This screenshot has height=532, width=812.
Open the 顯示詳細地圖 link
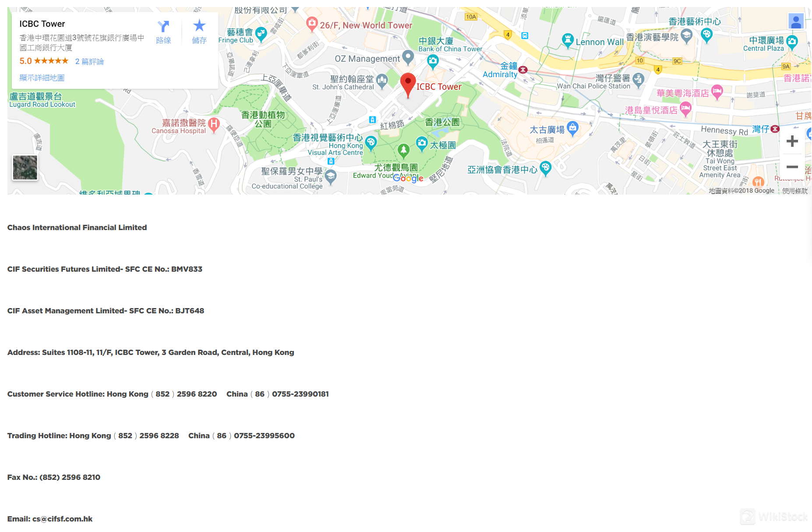click(42, 78)
